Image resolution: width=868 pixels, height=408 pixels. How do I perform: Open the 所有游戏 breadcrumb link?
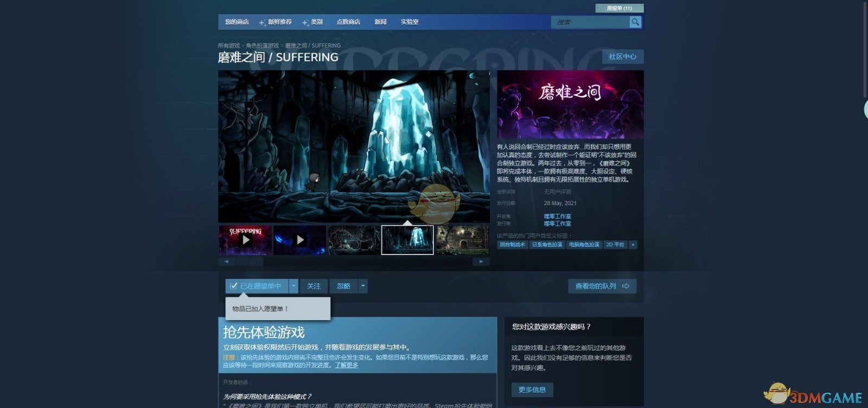[x=229, y=46]
